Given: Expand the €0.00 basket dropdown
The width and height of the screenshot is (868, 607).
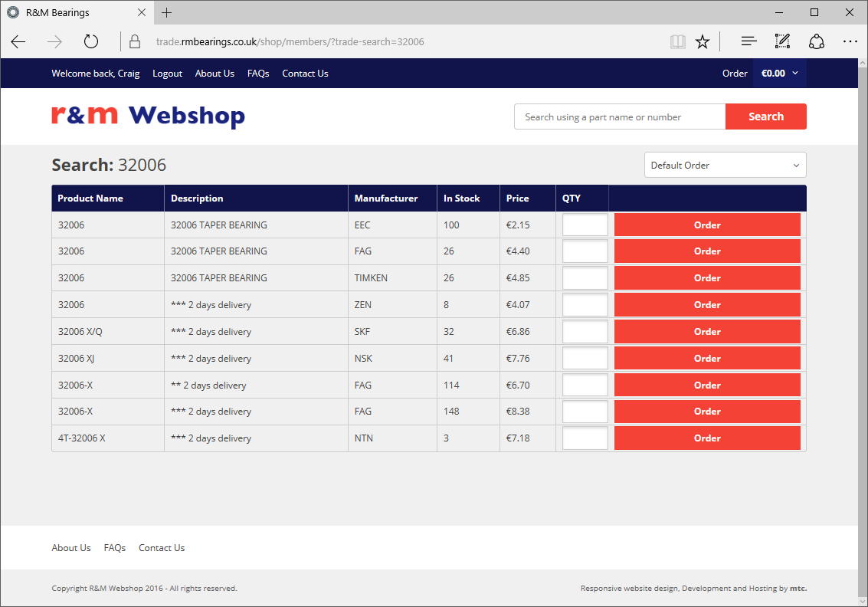Looking at the screenshot, I should 779,73.
